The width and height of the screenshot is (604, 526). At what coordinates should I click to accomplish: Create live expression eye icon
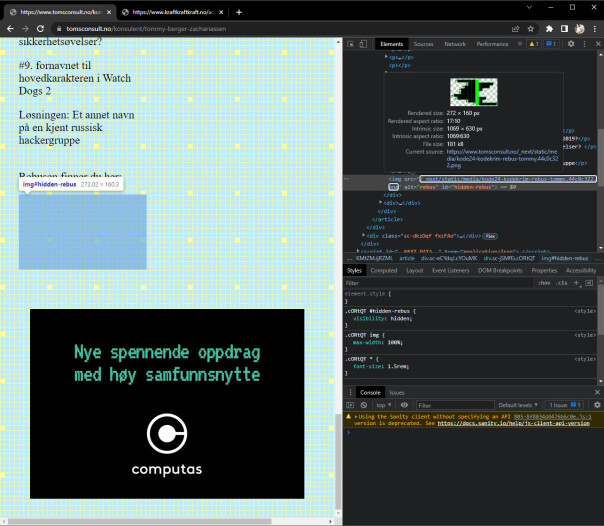(404, 405)
